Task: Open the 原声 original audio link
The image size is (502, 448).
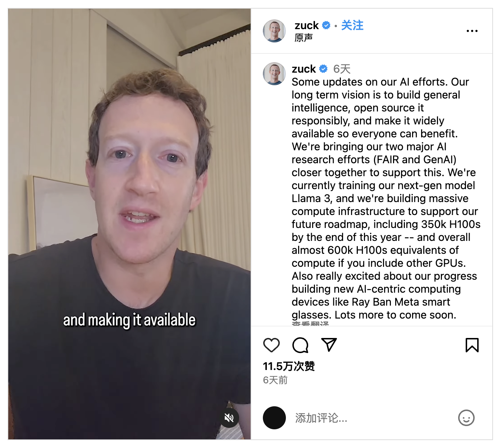Action: click(x=304, y=38)
